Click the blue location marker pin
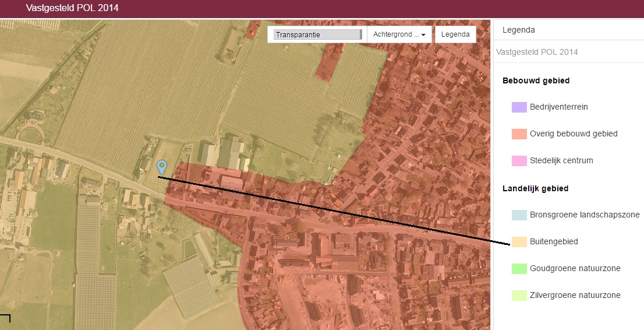This screenshot has height=330, width=644. pyautogui.click(x=162, y=167)
